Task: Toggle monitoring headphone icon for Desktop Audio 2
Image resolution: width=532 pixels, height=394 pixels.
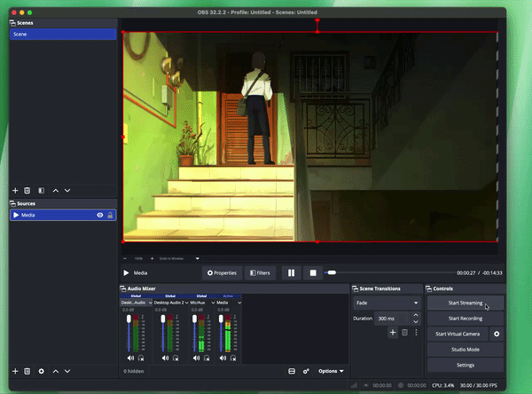Action: [176, 358]
